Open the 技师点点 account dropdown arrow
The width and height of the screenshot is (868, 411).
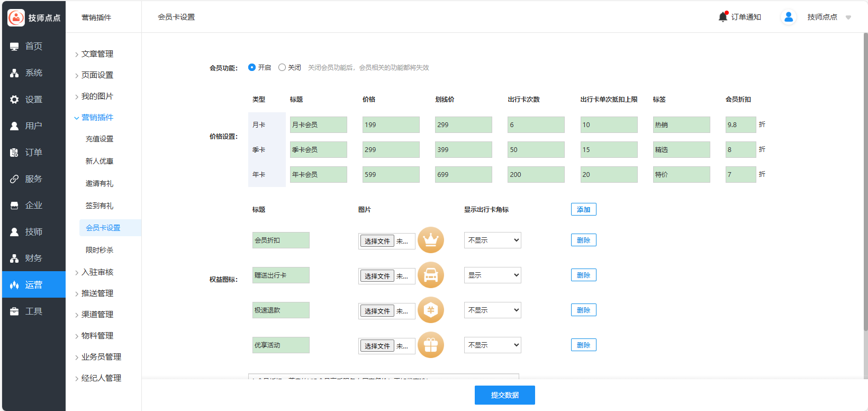pos(848,17)
